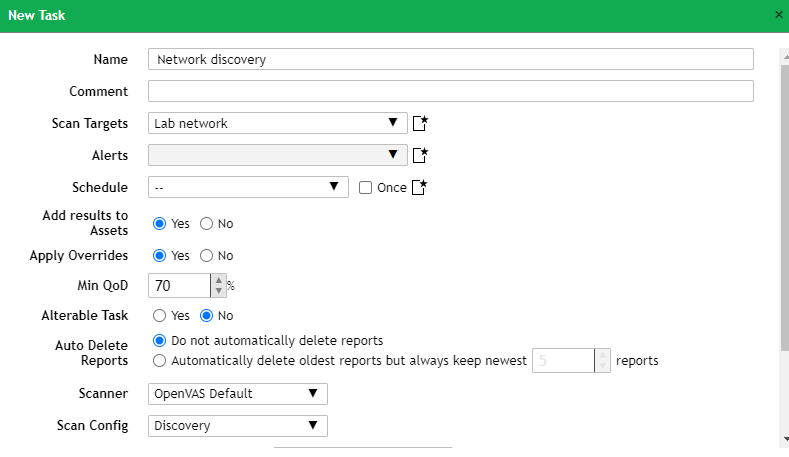Select Do not automatically delete reports

tap(159, 341)
